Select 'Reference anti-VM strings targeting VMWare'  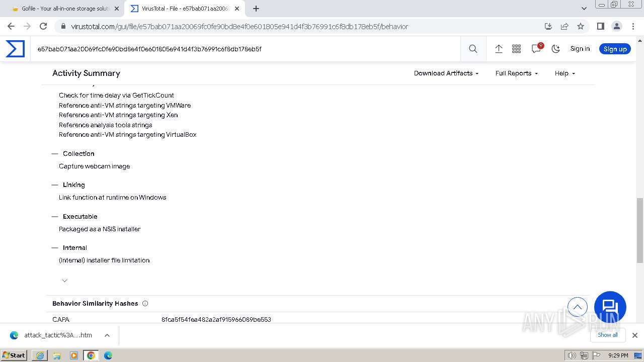coord(125,106)
